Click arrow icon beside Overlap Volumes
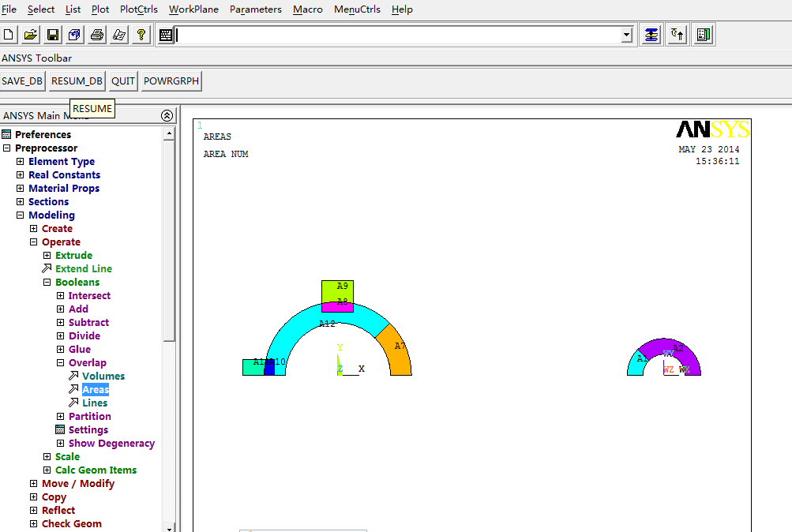 73,376
